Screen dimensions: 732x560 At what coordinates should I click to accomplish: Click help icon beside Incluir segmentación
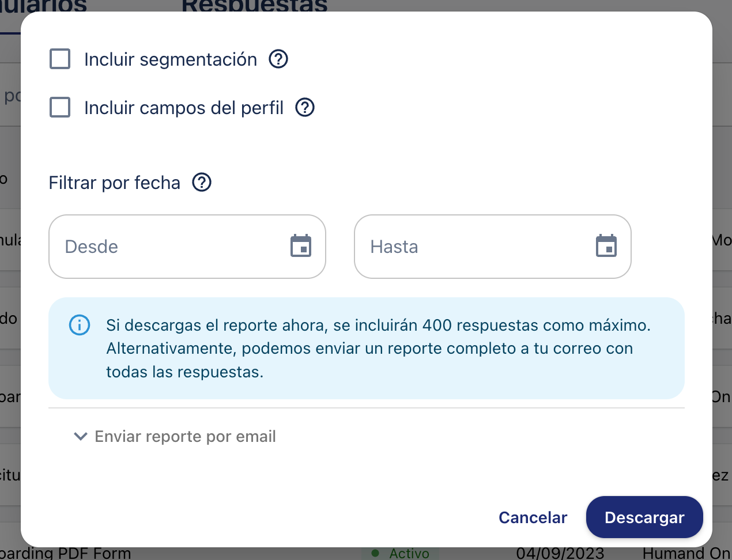278,59
